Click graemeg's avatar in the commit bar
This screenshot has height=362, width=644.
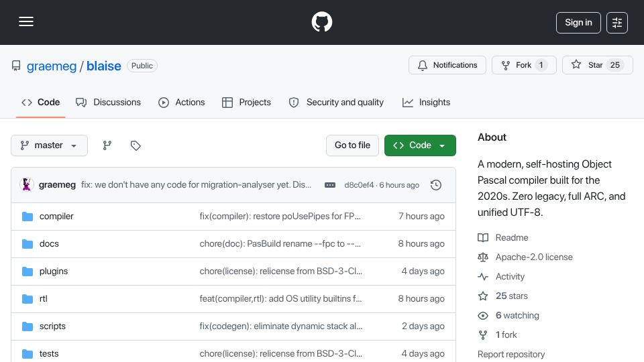coord(27,185)
